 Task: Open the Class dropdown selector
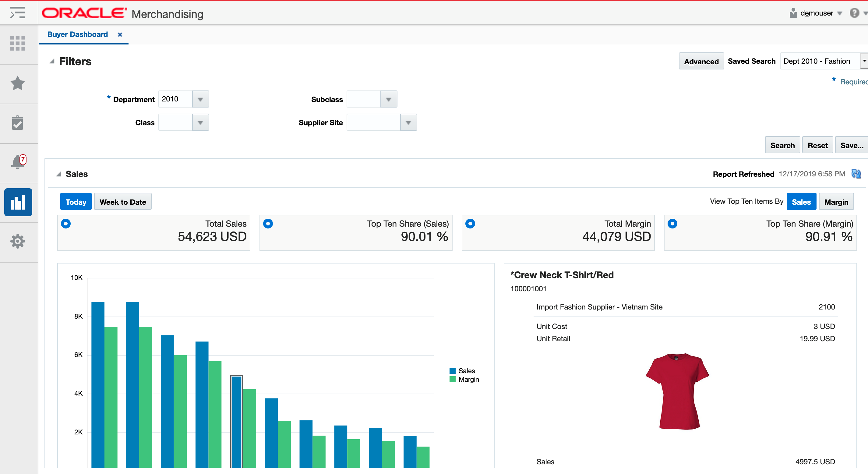point(200,122)
